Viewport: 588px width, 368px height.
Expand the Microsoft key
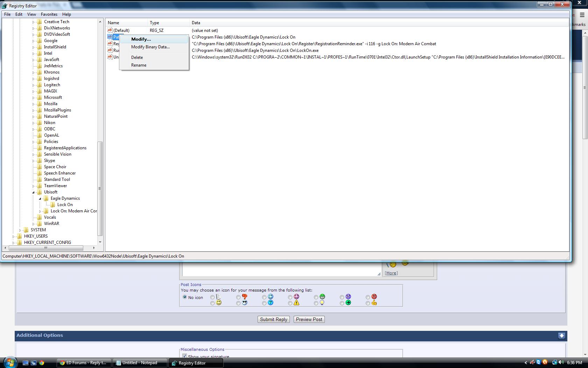[x=34, y=97]
